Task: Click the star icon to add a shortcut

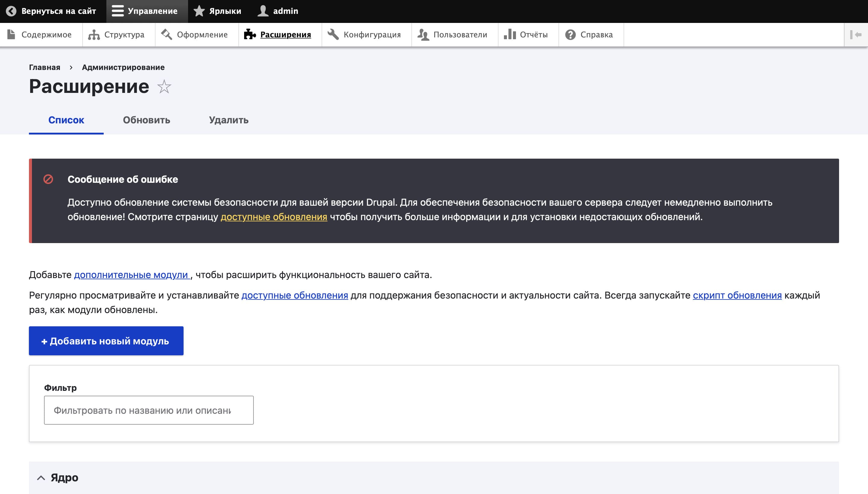Action: click(x=164, y=87)
